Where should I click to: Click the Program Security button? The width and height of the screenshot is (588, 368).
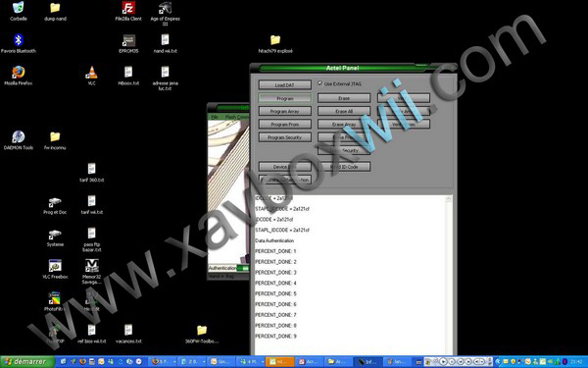(285, 137)
